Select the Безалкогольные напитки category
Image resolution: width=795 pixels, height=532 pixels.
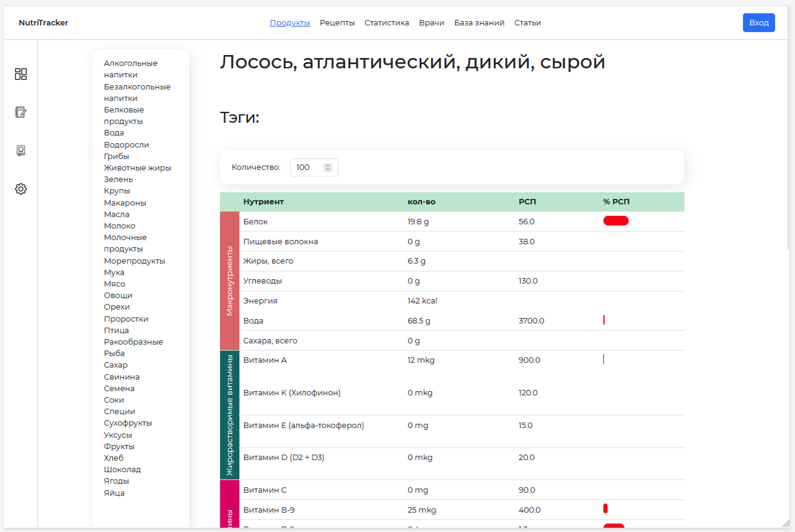(x=137, y=92)
